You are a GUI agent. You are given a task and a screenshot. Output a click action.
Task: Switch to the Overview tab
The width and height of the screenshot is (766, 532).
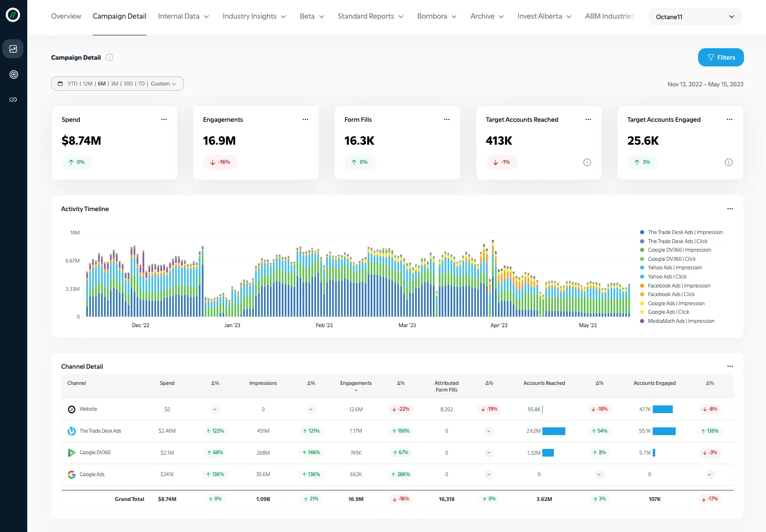pyautogui.click(x=66, y=16)
